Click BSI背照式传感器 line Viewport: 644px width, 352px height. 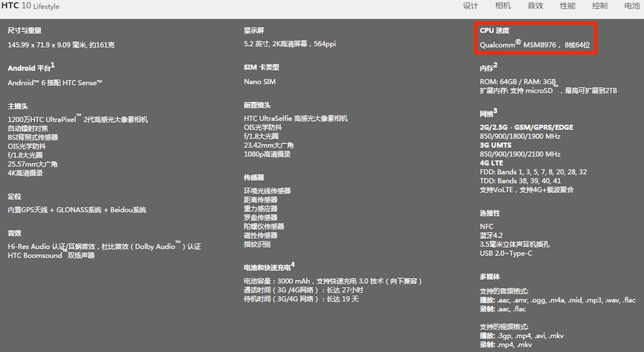(33, 138)
